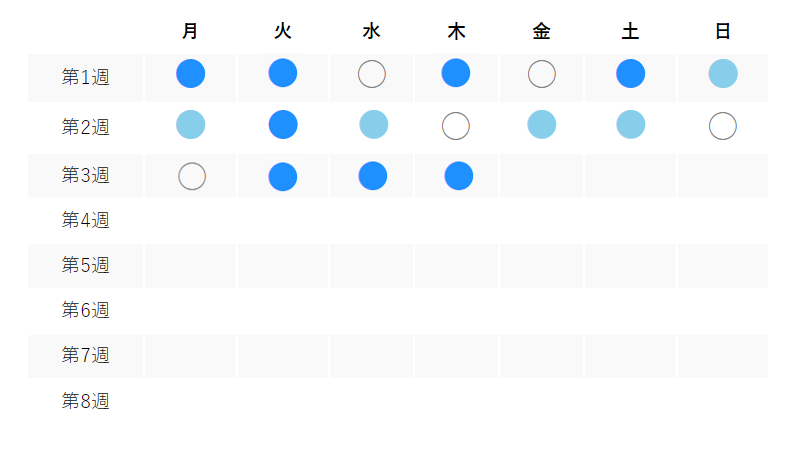Toggle the Week 1 Saturday circle
Image resolution: width=802 pixels, height=457 pixels.
click(631, 74)
